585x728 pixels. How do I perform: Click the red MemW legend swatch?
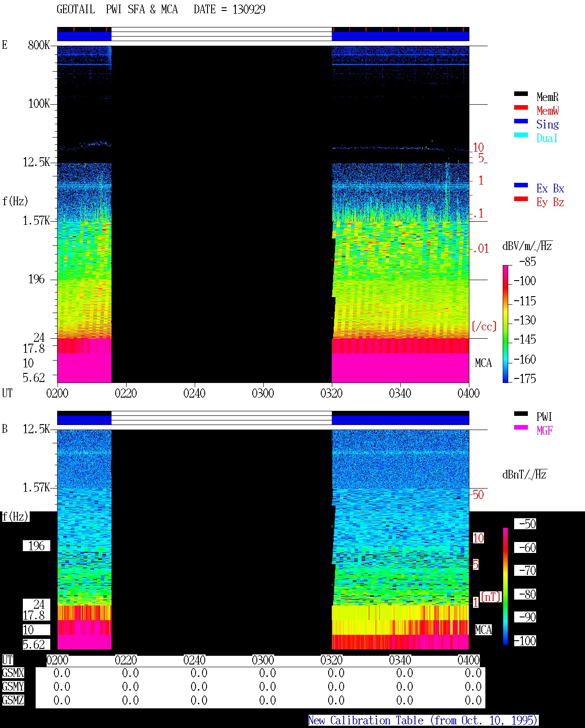click(521, 107)
